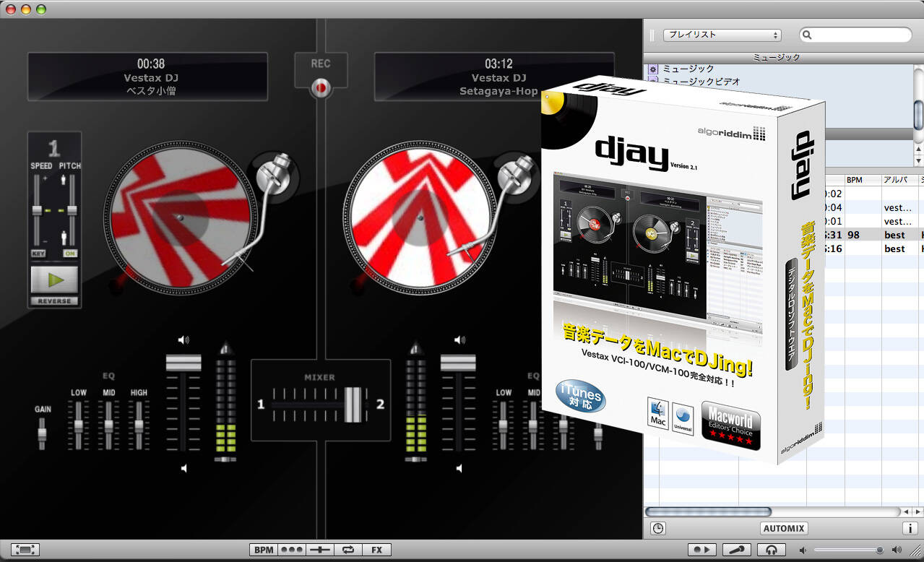Toggle the ON switch under pitch
The height and width of the screenshot is (562, 924).
tap(70, 254)
